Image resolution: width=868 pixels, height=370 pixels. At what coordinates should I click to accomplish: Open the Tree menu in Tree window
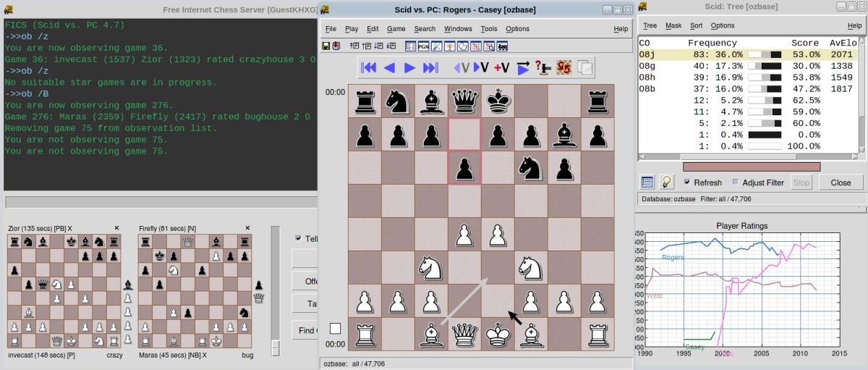coord(650,25)
